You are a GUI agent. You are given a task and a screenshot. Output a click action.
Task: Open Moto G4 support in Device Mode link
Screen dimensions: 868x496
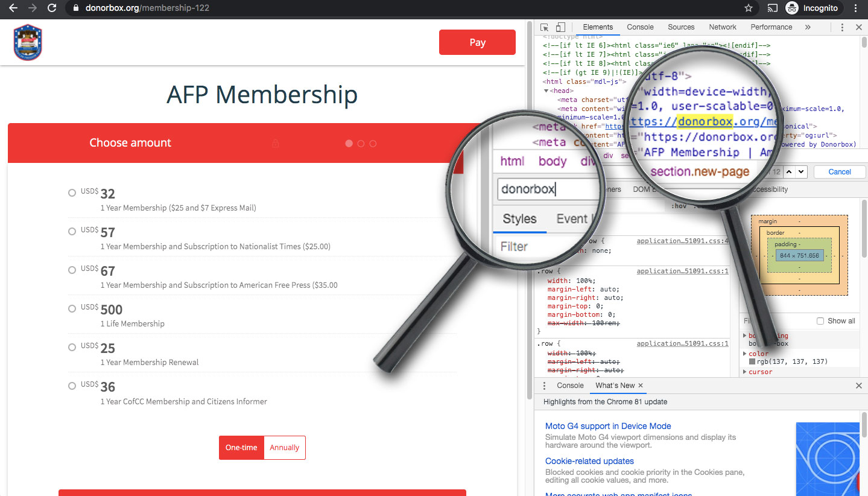pyautogui.click(x=608, y=426)
